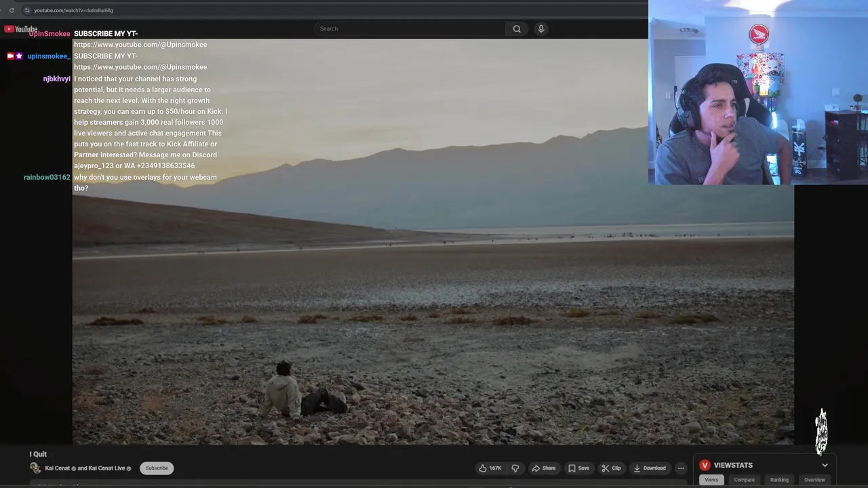Image resolution: width=868 pixels, height=488 pixels.
Task: Open the Clip scissors button
Action: tap(611, 468)
